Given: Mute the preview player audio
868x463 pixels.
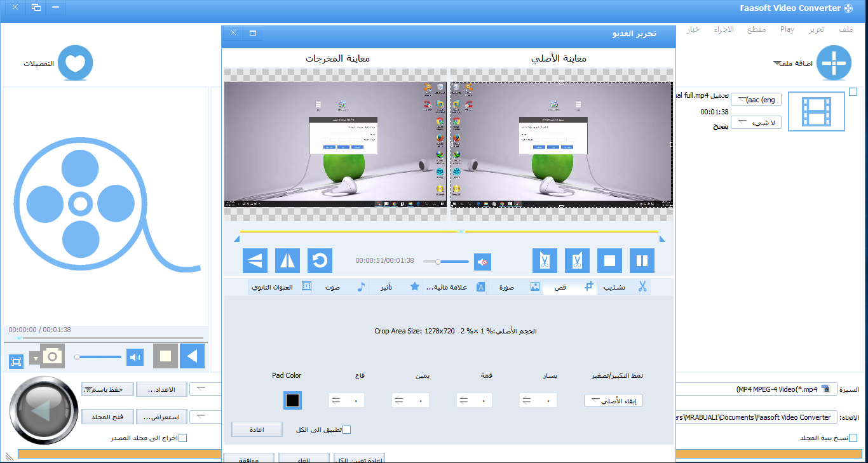Looking at the screenshot, I should point(482,261).
